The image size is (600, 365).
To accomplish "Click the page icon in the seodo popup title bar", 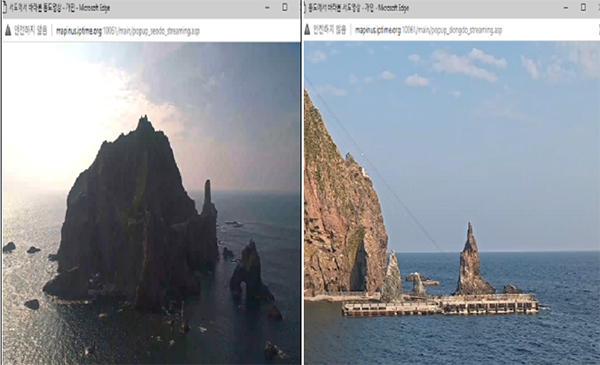I will coord(5,8).
